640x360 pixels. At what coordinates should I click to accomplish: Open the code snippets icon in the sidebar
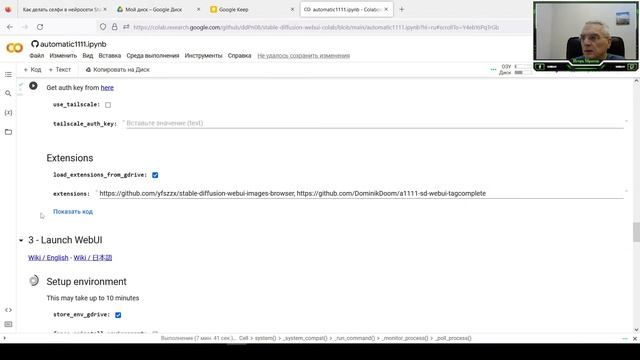click(x=8, y=310)
